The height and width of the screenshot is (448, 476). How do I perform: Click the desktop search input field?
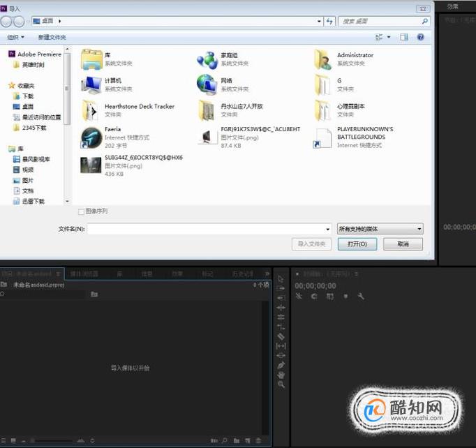(x=385, y=21)
